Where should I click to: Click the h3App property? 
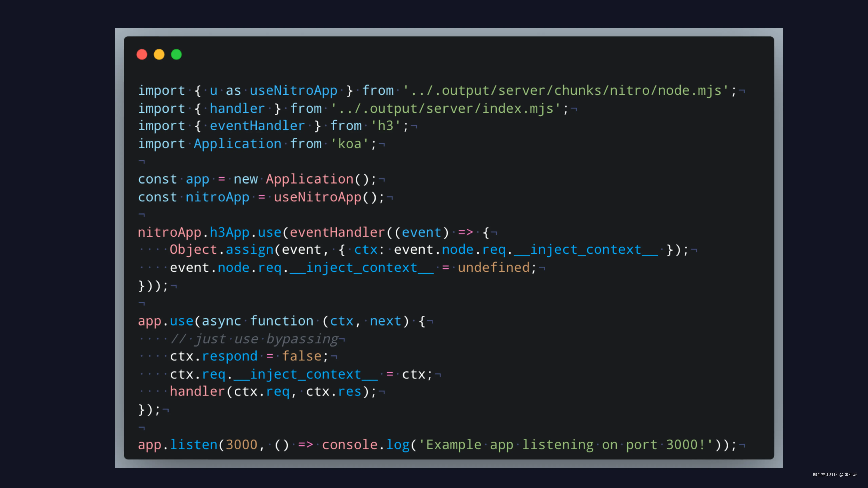230,232
